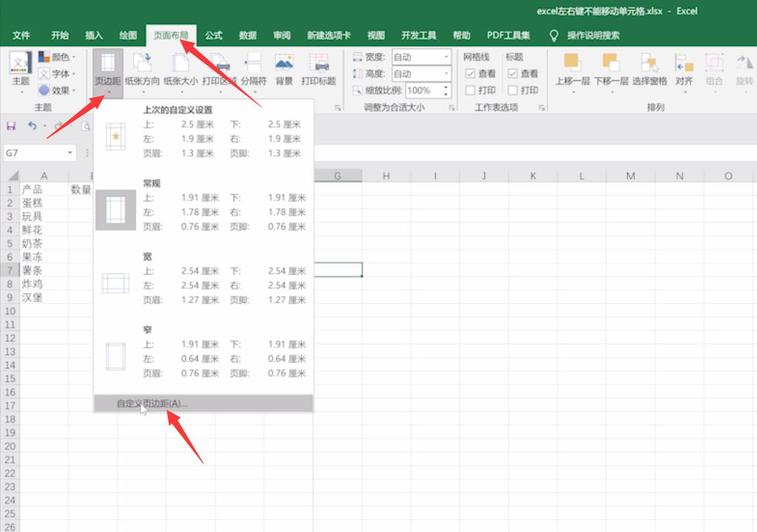Click the scale percentage spinner arrows

pos(446,90)
